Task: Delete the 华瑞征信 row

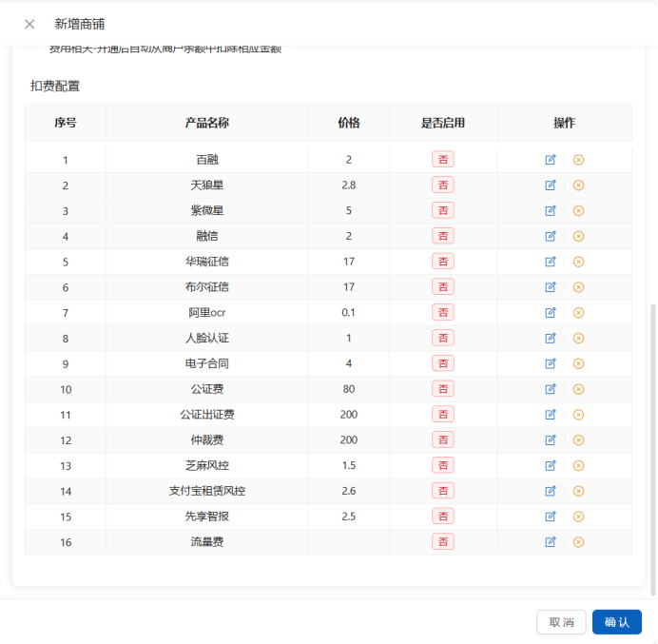Action: click(578, 262)
